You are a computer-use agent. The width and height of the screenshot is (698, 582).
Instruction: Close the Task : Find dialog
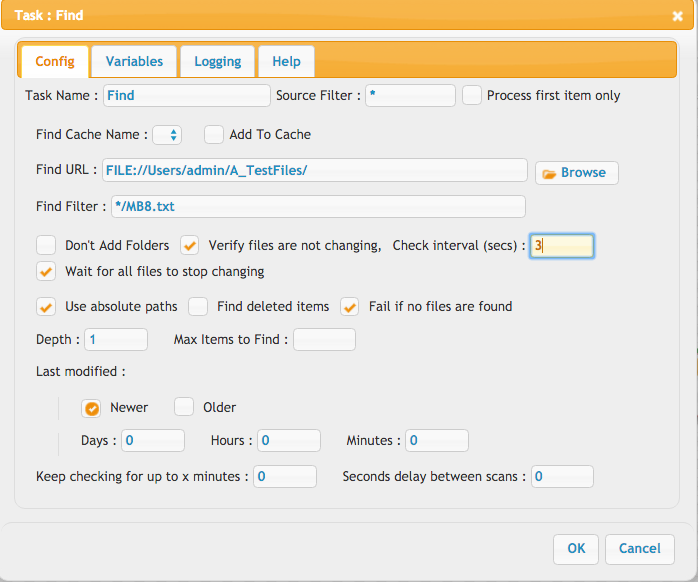(677, 16)
